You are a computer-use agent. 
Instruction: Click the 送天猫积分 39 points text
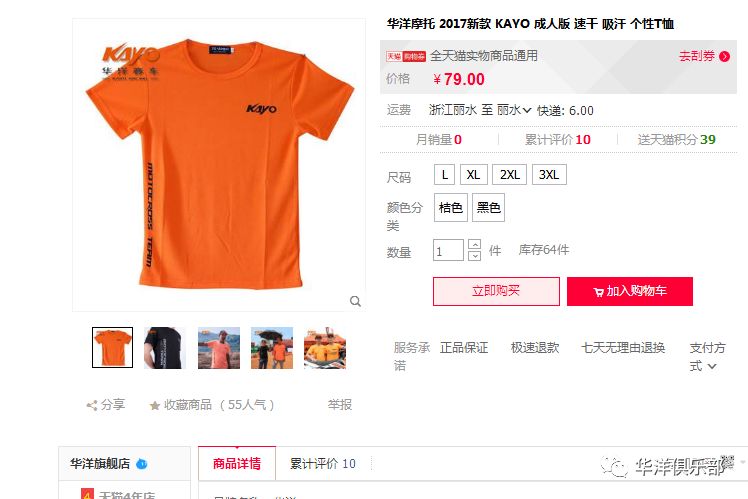click(676, 139)
